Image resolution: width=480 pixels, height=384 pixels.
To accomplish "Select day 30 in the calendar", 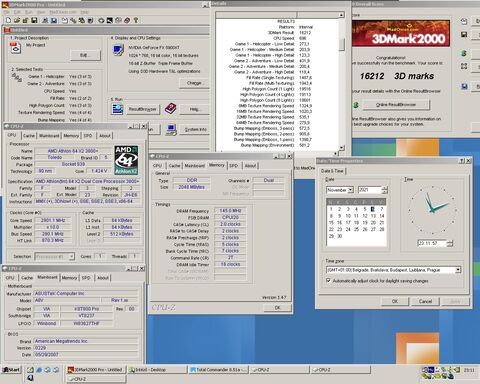I will (x=339, y=236).
